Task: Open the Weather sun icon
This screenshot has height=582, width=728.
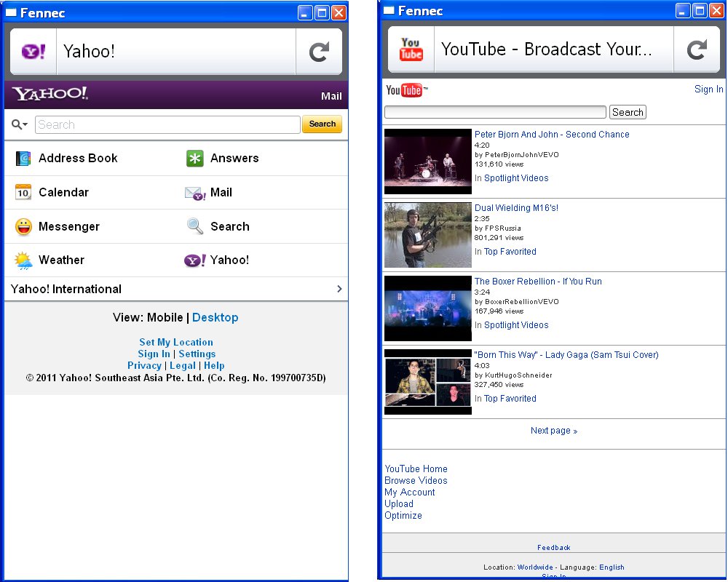Action: pyautogui.click(x=23, y=260)
